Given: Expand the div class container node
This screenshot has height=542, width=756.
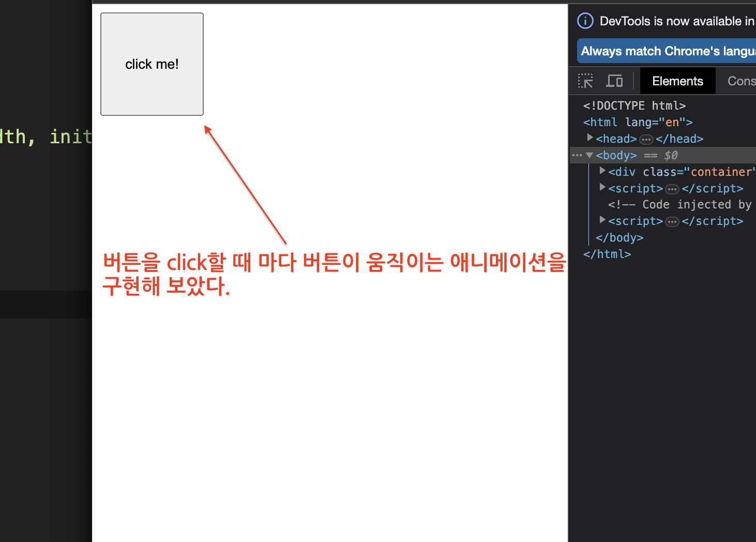Looking at the screenshot, I should tap(602, 171).
